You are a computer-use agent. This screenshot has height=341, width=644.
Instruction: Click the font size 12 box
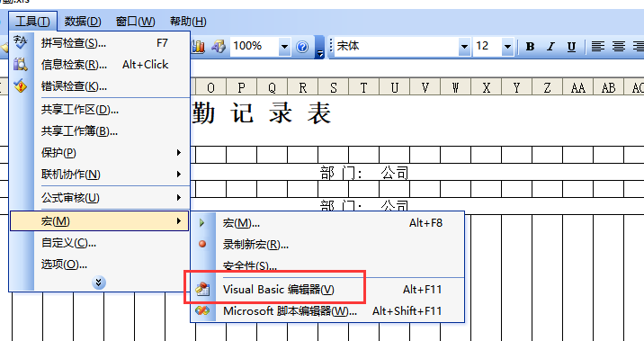click(x=487, y=47)
